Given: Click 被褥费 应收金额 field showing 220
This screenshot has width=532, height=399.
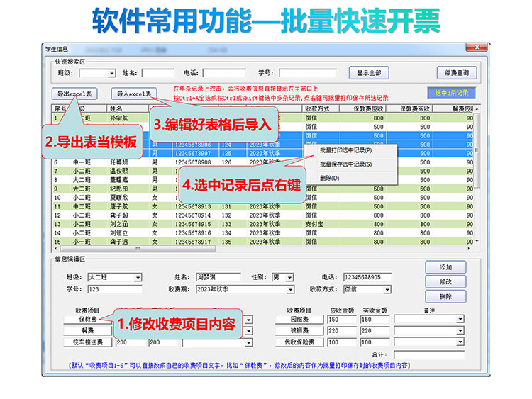Looking at the screenshot, I should [342, 330].
